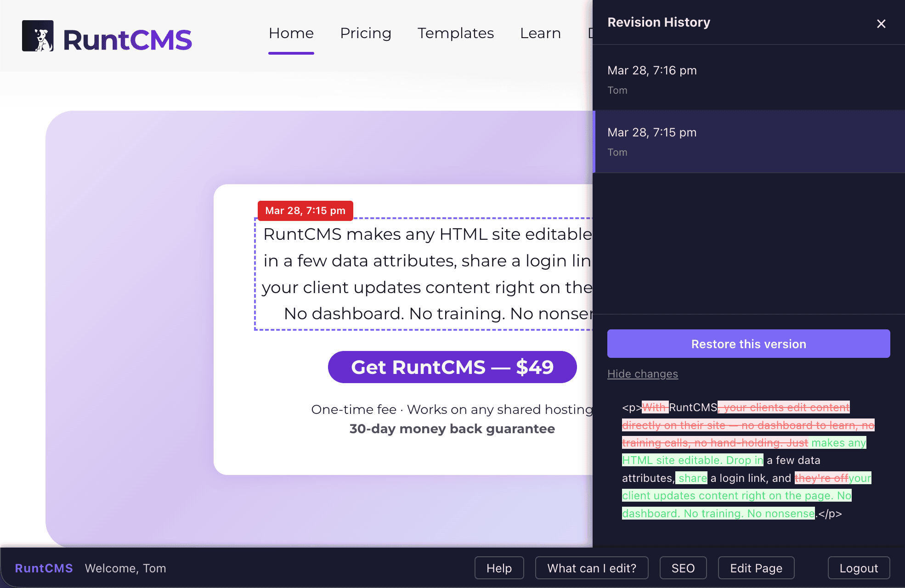The width and height of the screenshot is (905, 588).
Task: Close the Revision History panel
Action: pyautogui.click(x=881, y=23)
